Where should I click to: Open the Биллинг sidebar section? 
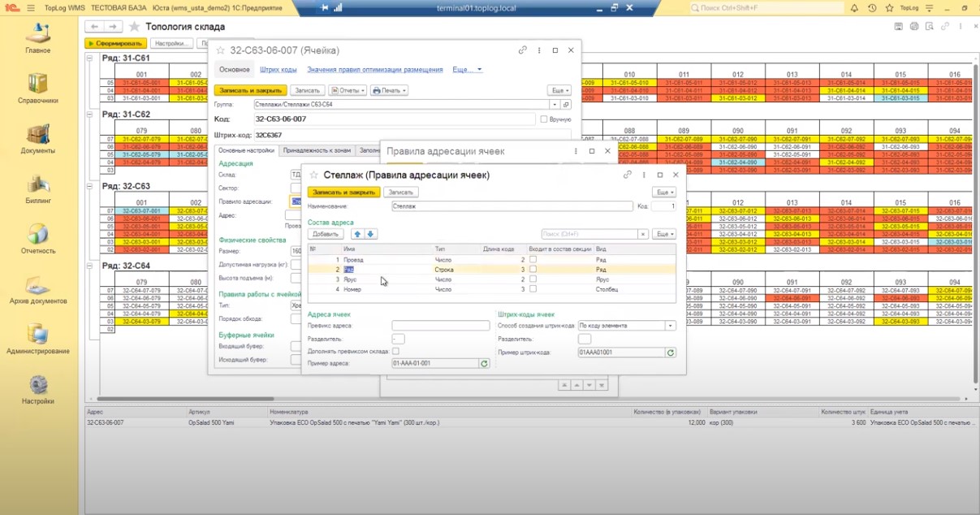tap(38, 187)
